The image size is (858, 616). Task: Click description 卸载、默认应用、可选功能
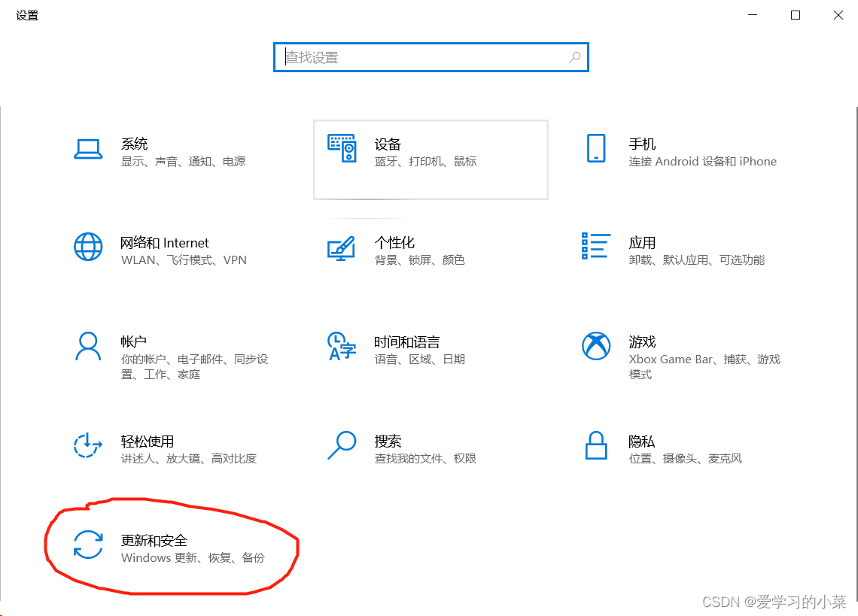697,259
